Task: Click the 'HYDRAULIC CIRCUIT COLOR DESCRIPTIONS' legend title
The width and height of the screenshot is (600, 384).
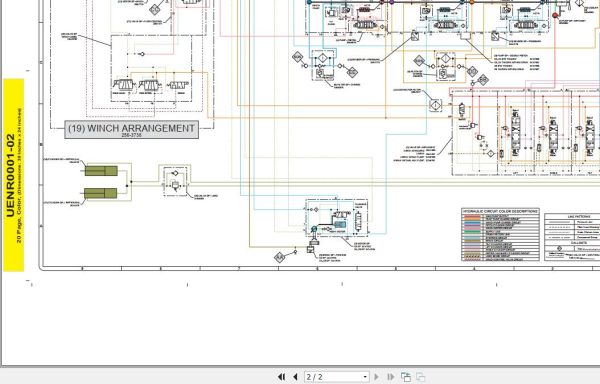Action: pos(500,211)
